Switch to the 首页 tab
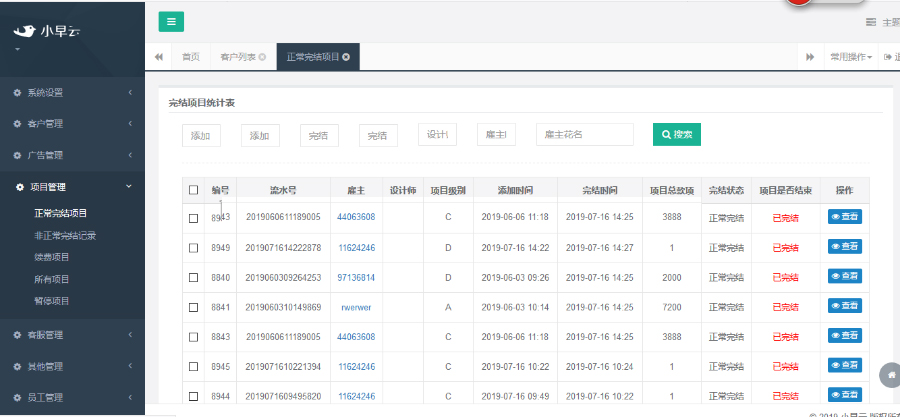This screenshot has width=900, height=417. point(190,57)
